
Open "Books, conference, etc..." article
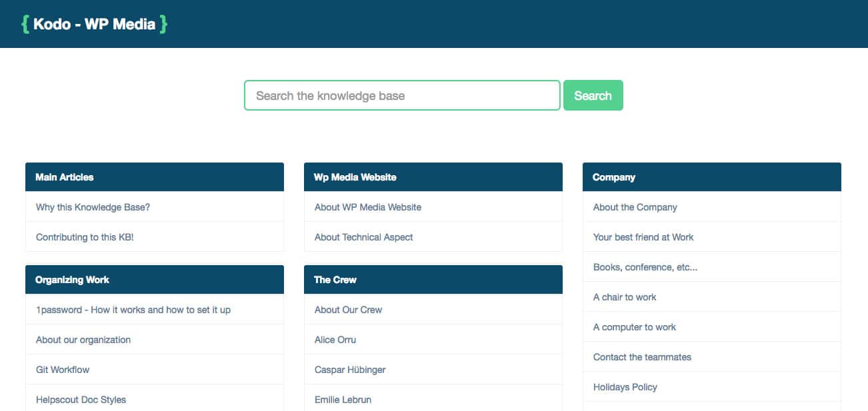click(712, 267)
